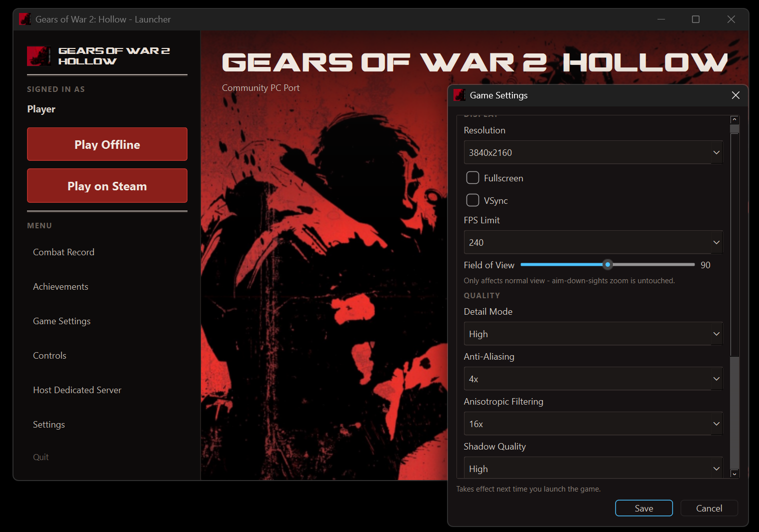Click the Play Offline button

(x=107, y=144)
